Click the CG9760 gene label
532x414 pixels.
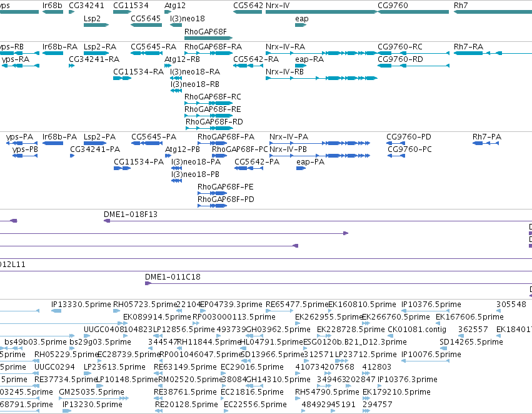(393, 6)
